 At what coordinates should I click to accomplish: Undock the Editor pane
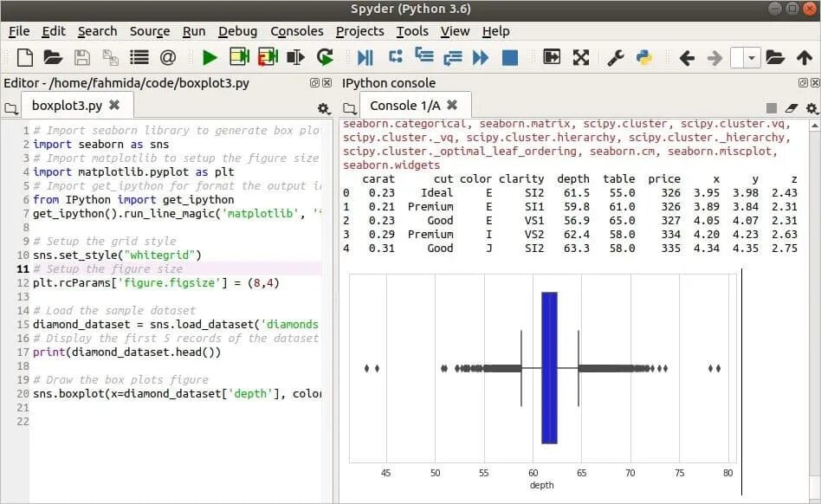coord(314,82)
